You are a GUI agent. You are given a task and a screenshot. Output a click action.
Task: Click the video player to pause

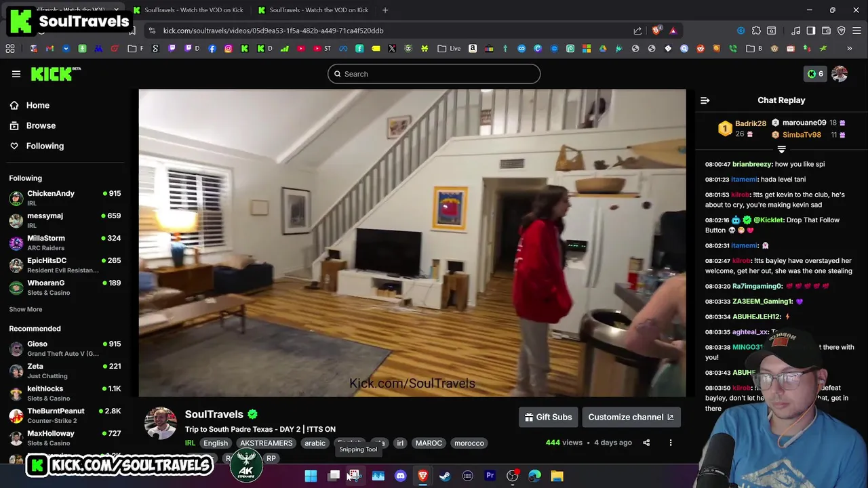pyautogui.click(x=412, y=243)
